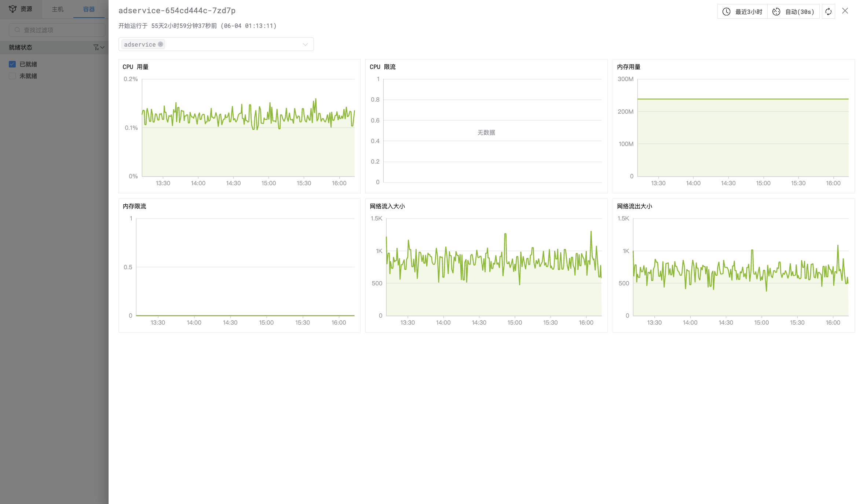Click the search magnifier icon
The height and width of the screenshot is (504, 859).
pyautogui.click(x=17, y=30)
